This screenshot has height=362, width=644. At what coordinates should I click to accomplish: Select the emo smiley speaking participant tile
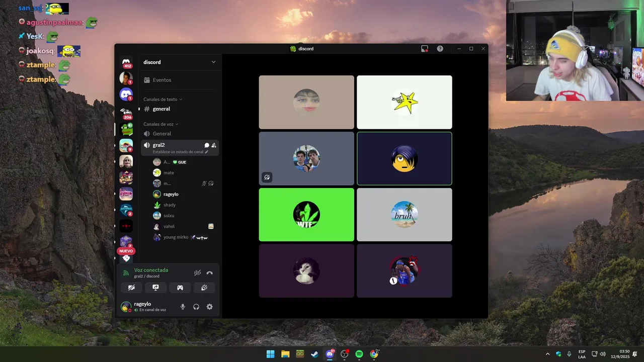pos(405,158)
